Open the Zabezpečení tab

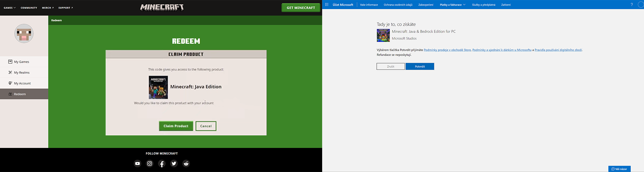(426, 5)
